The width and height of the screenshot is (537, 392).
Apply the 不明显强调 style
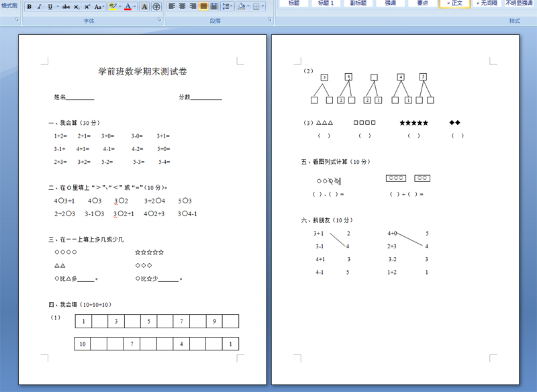coord(520,3)
